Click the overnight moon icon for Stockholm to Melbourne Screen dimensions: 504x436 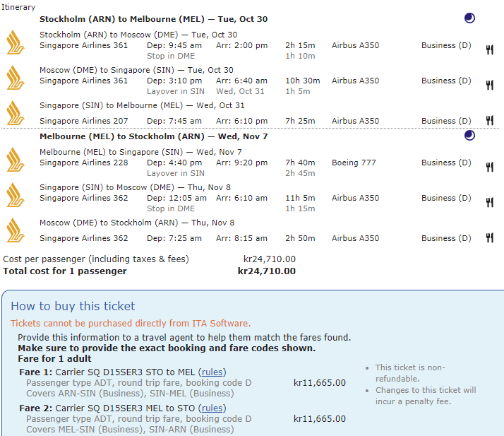tap(469, 18)
